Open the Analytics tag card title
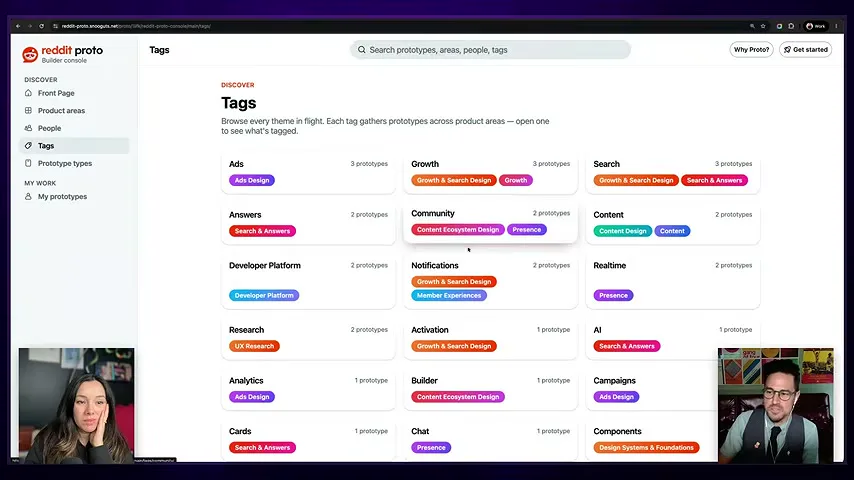This screenshot has height=480, width=854. tap(246, 380)
